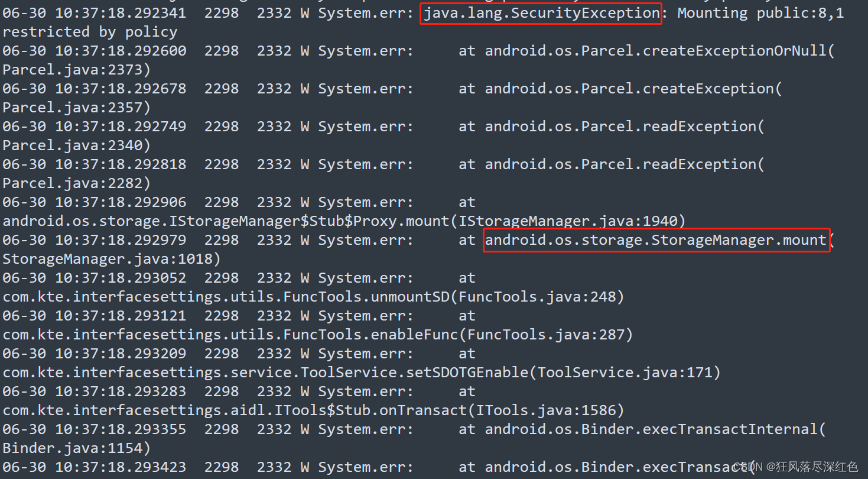The image size is (868, 479).
Task: Click android.os.Parcel.createExceptionOrNull( line
Action: (660, 51)
